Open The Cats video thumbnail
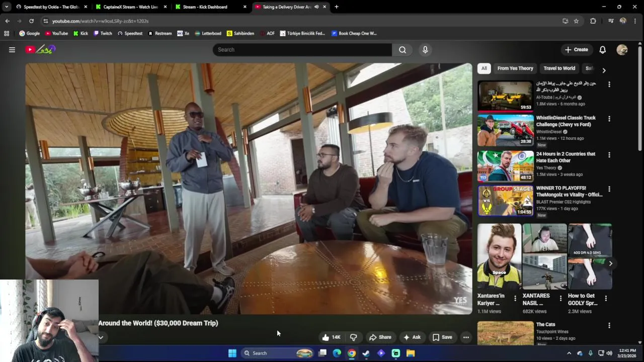 pos(505,333)
